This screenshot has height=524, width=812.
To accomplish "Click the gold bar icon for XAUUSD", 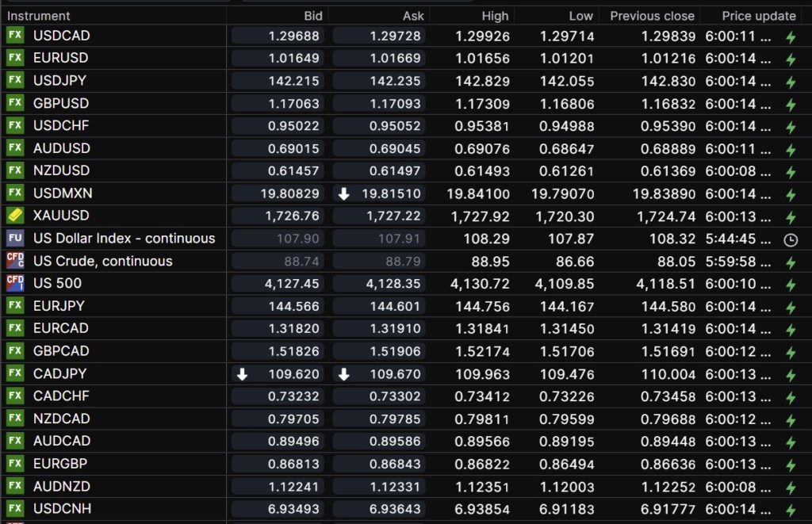I will (x=15, y=216).
